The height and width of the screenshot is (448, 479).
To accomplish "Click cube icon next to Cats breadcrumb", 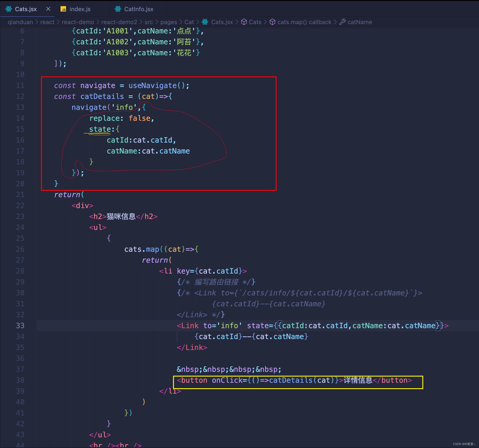I will (244, 22).
